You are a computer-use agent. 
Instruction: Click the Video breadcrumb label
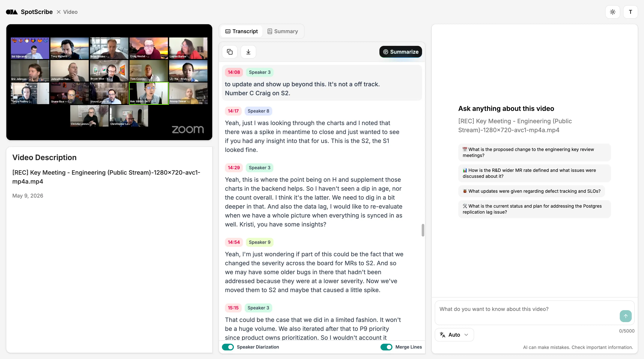pos(70,12)
